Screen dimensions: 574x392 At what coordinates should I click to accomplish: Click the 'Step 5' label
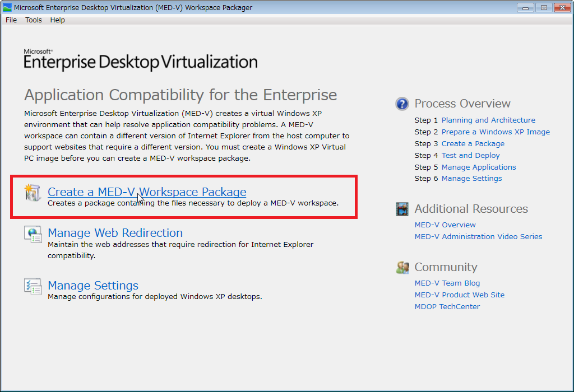pos(426,167)
